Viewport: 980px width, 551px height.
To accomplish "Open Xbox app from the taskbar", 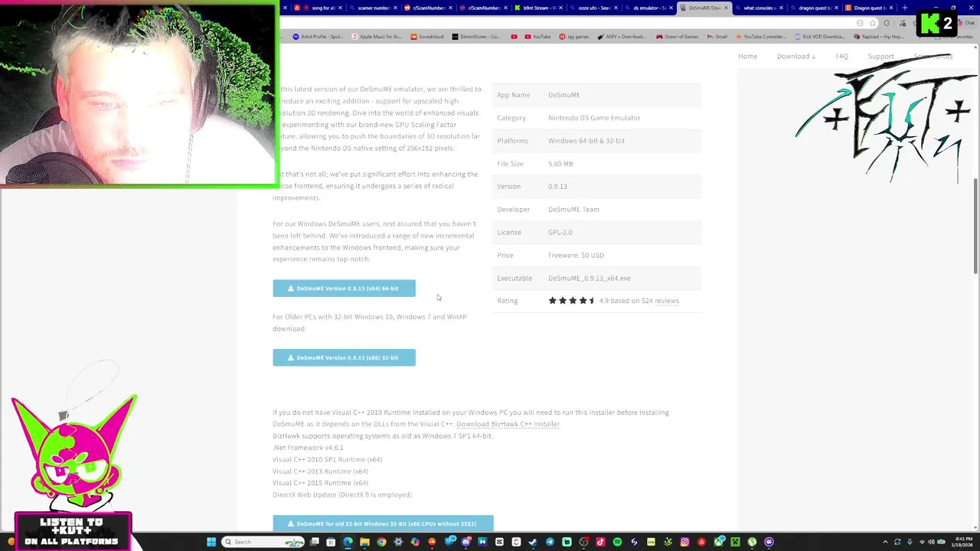I will 718,542.
